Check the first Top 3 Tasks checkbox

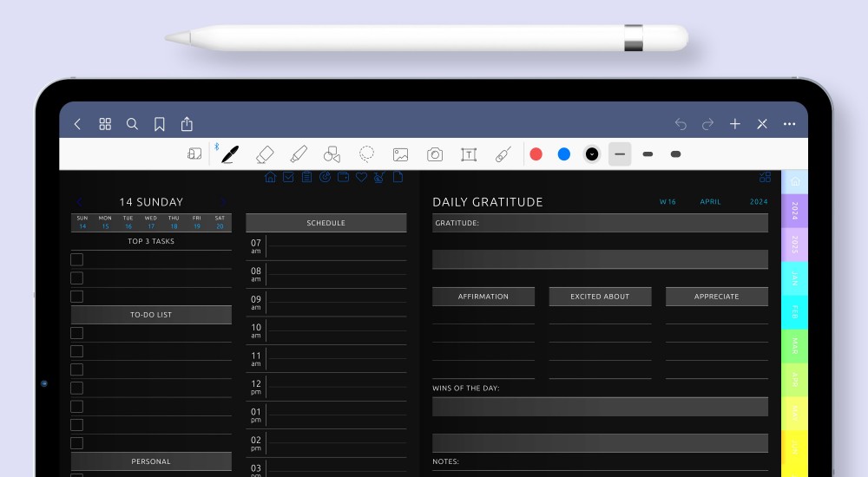coord(77,259)
